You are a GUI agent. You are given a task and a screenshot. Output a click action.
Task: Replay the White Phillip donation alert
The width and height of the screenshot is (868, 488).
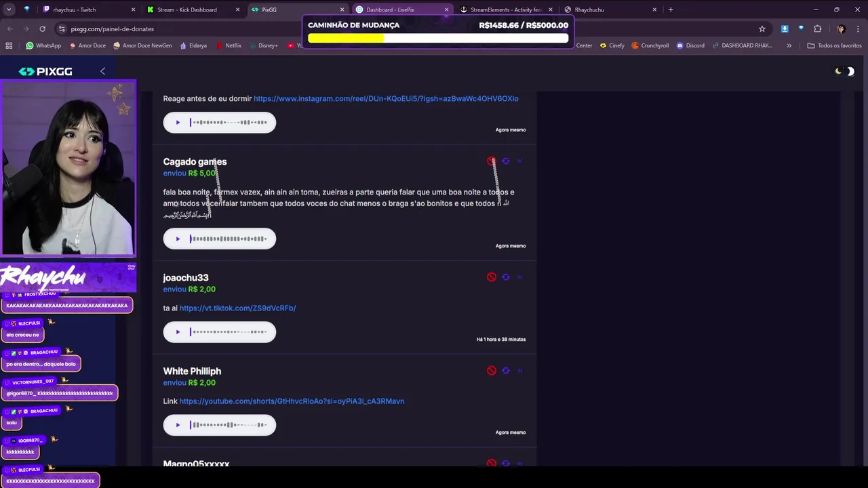point(506,371)
